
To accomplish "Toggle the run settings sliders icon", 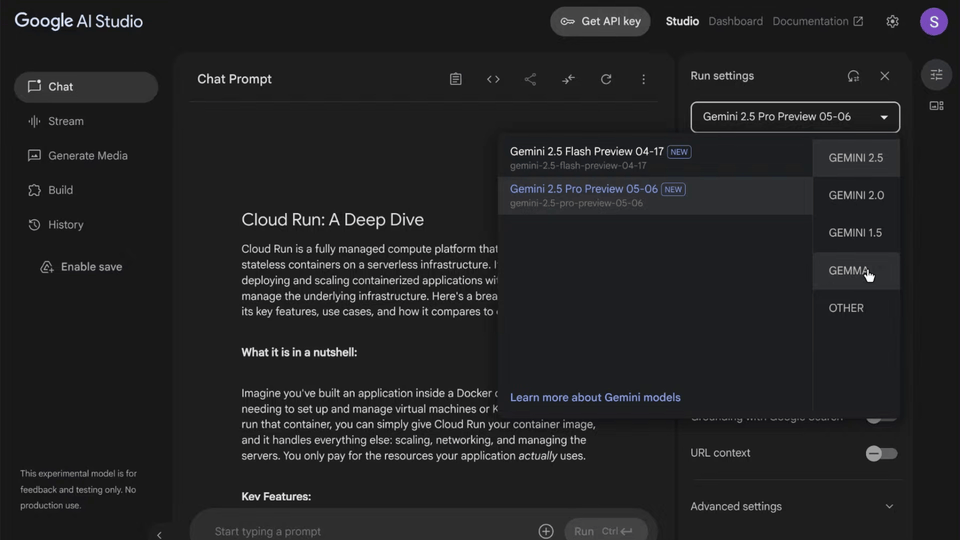I will click(x=936, y=75).
